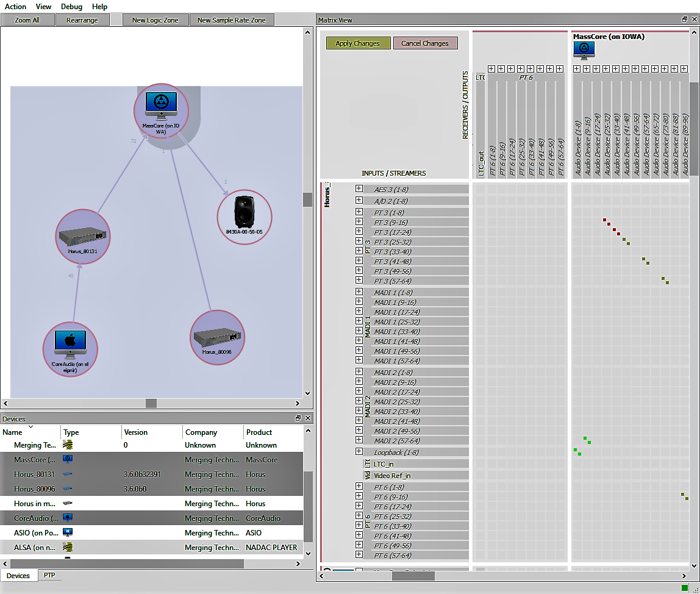Expand the AES 3 (1-8) input row

(359, 190)
